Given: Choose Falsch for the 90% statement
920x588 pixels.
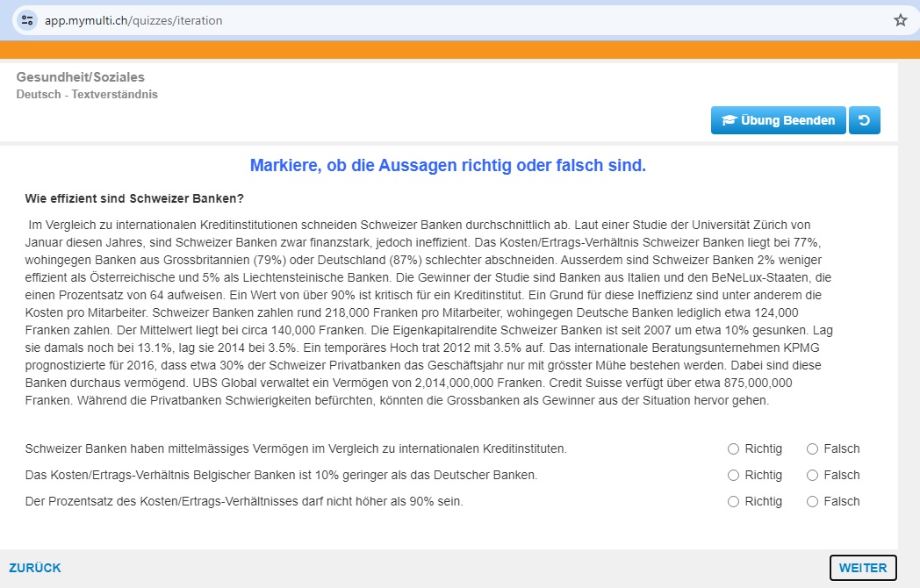Looking at the screenshot, I should pyautogui.click(x=812, y=502).
